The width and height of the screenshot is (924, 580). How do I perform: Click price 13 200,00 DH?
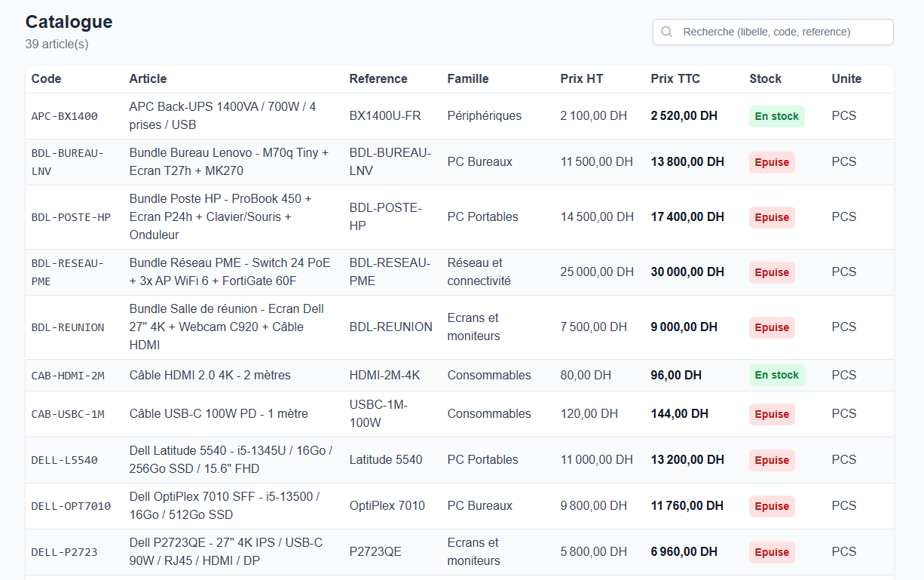[687, 459]
